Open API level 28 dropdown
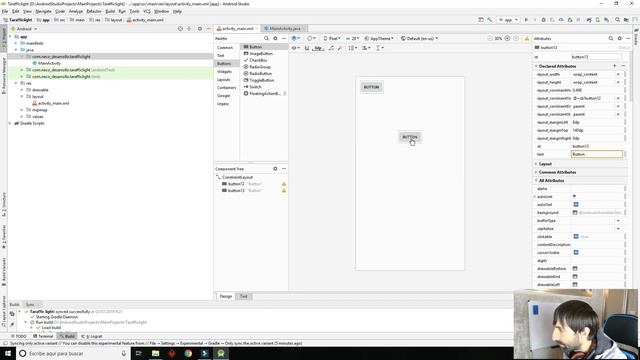The image size is (640, 360). pyautogui.click(x=353, y=38)
